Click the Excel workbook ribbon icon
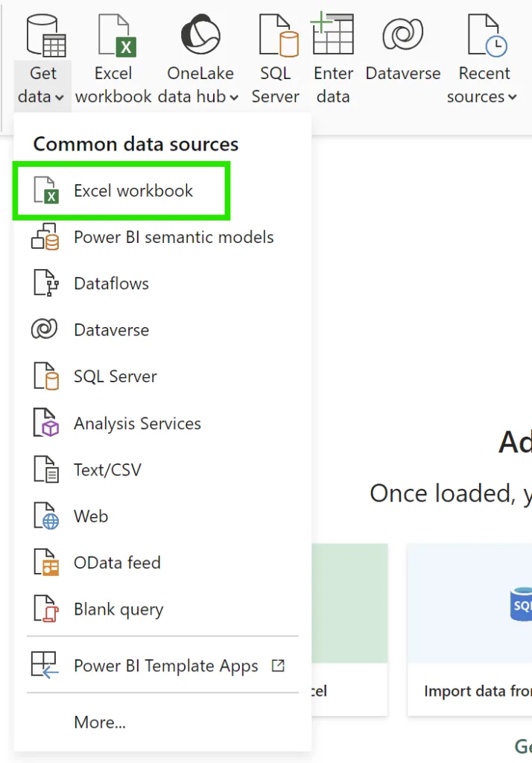Image resolution: width=532 pixels, height=763 pixels. [x=117, y=35]
